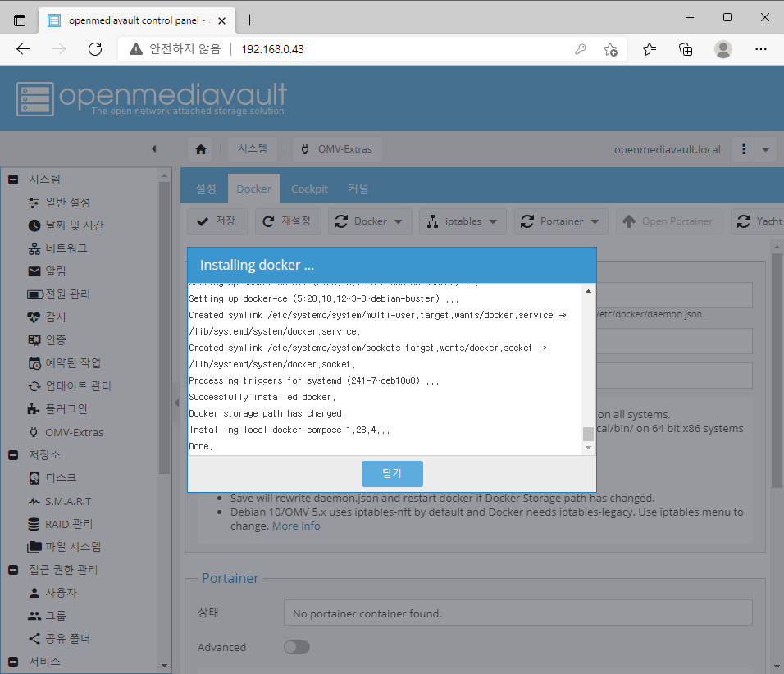Image resolution: width=784 pixels, height=674 pixels.
Task: Open S.M.A.R.T pulse icon
Action: (x=34, y=501)
